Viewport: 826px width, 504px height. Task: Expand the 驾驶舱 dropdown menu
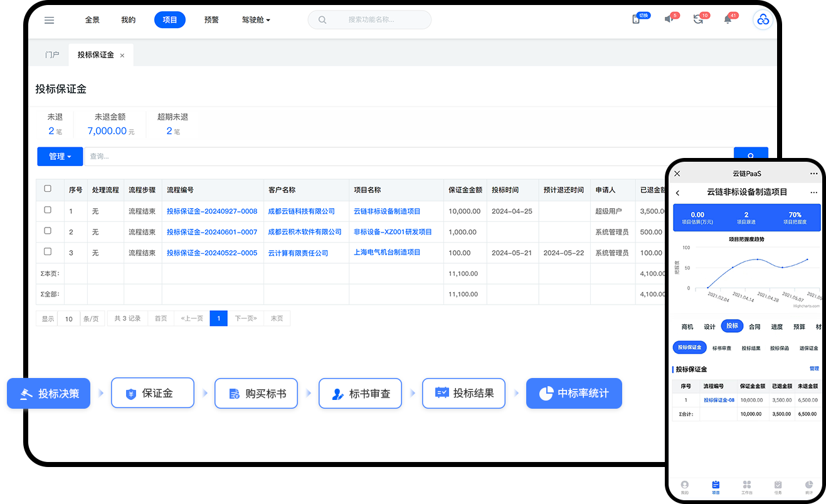tap(256, 20)
